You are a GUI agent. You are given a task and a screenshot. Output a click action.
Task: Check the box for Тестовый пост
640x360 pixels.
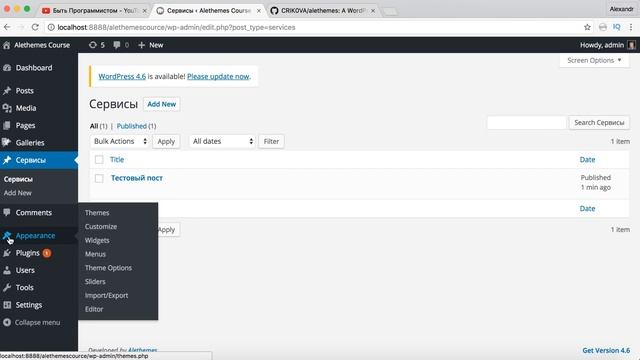click(x=99, y=178)
